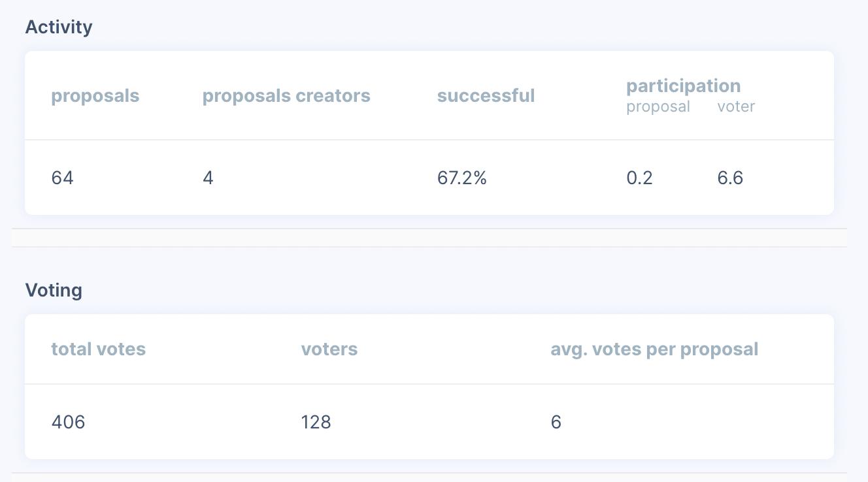This screenshot has width=868, height=482.
Task: Select the "successful" column header
Action: [486, 96]
